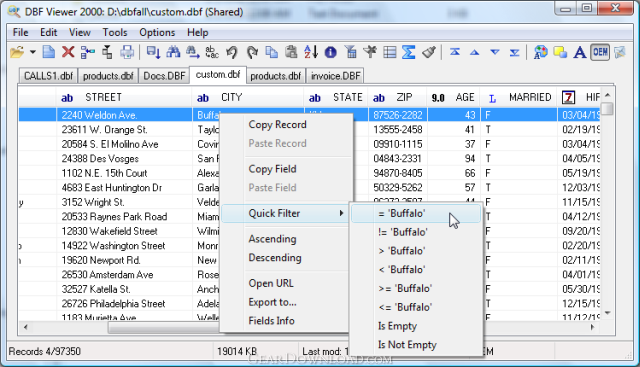Click the sigma sum icon
Image resolution: width=640 pixels, height=367 pixels.
click(x=409, y=52)
